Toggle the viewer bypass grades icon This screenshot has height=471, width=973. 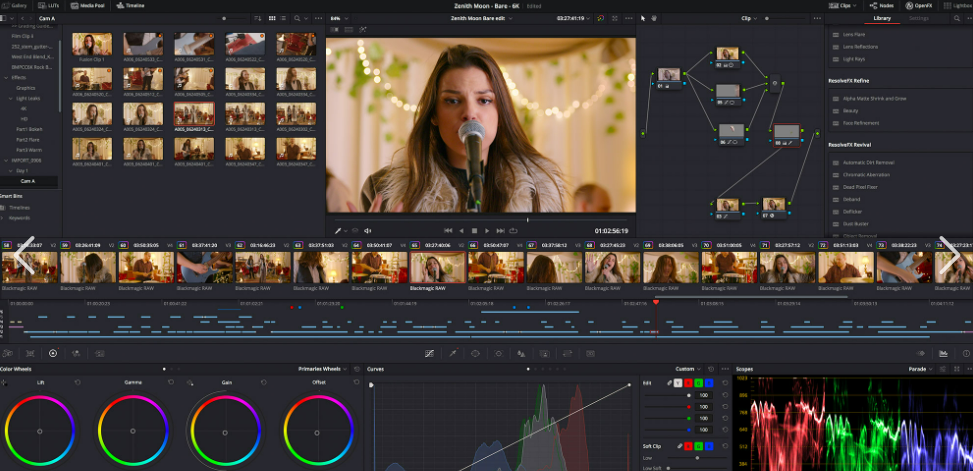pos(600,19)
